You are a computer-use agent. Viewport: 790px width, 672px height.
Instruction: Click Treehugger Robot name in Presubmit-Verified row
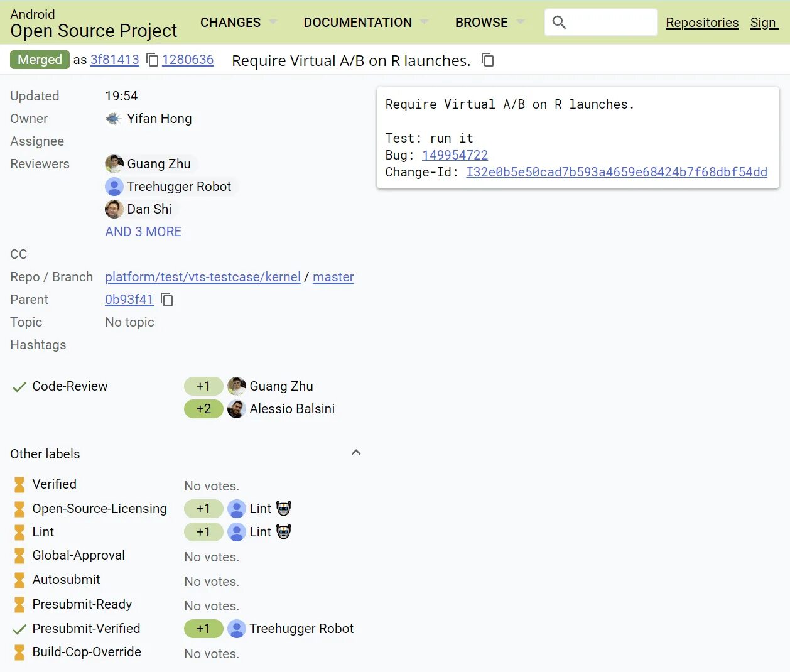click(x=301, y=629)
